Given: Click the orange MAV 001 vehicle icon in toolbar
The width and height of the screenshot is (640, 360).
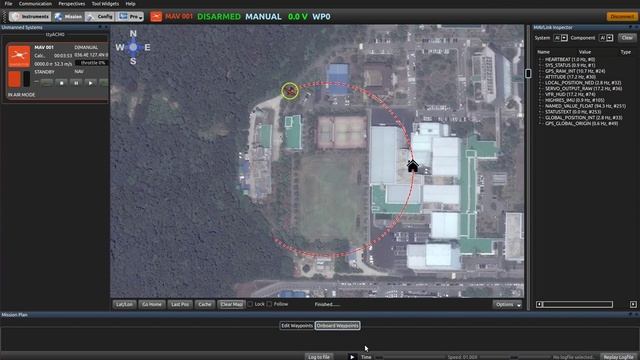Looking at the screenshot, I should point(156,17).
